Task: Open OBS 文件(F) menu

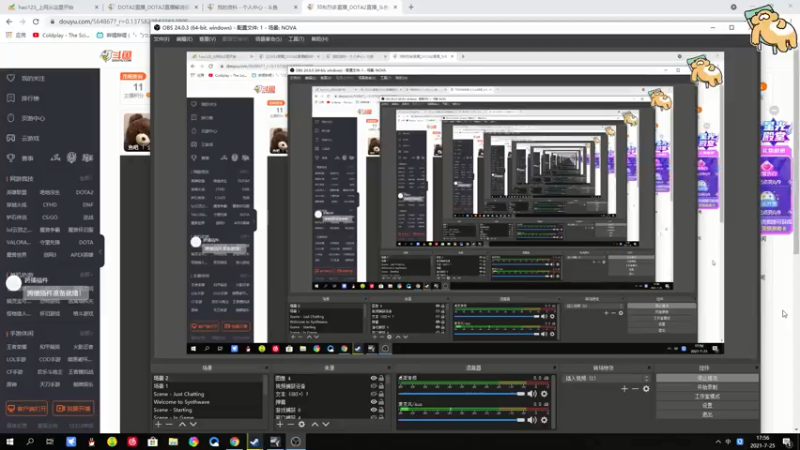Action: pos(162,39)
